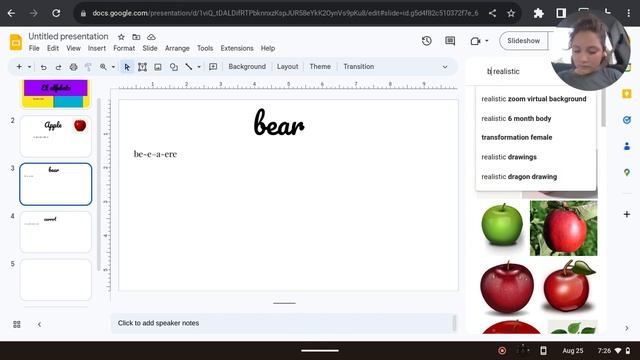The width and height of the screenshot is (640, 360).
Task: Open the Edit menu
Action: (53, 48)
